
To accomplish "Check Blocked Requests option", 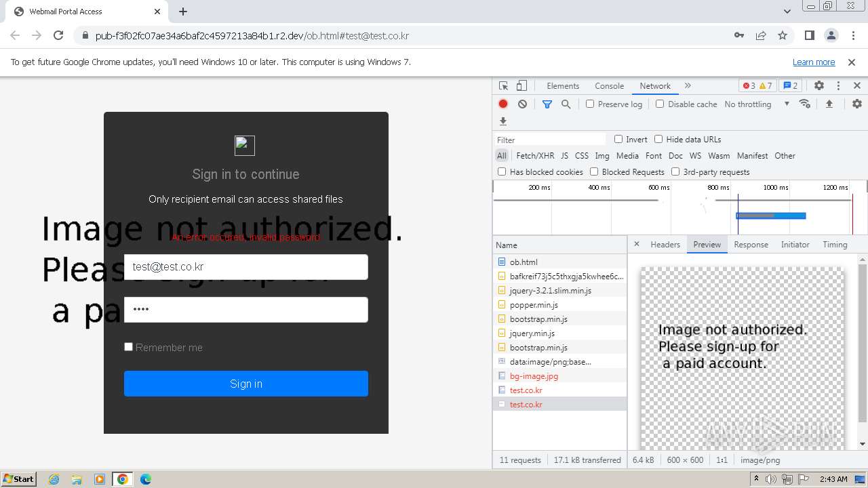I will pos(594,171).
